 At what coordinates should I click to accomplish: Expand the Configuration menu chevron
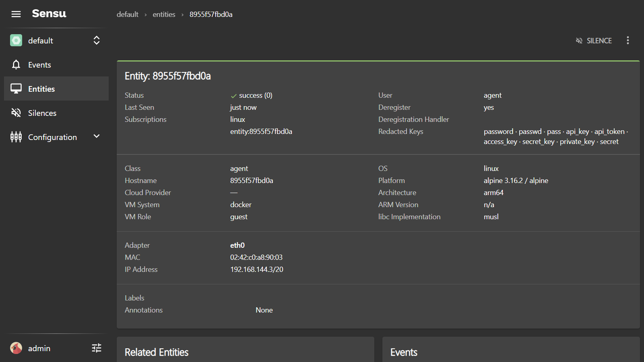pyautogui.click(x=97, y=136)
